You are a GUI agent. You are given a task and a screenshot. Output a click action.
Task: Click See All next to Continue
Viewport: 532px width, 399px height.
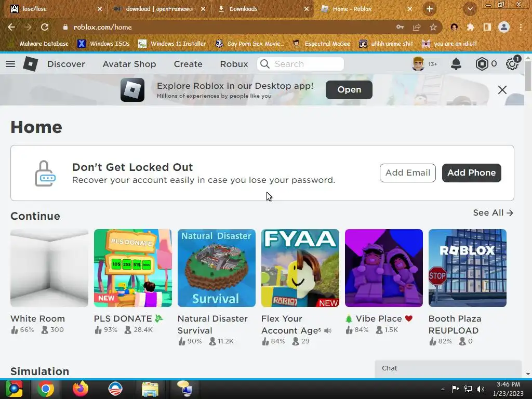pyautogui.click(x=493, y=212)
